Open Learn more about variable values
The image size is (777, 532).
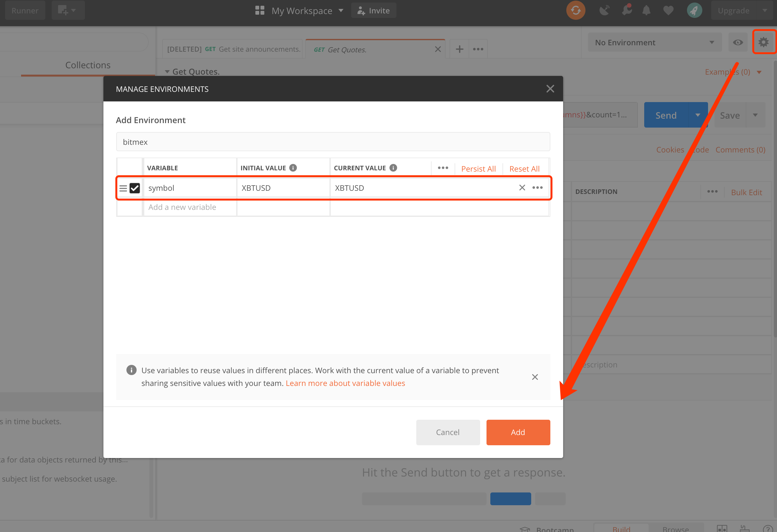345,383
